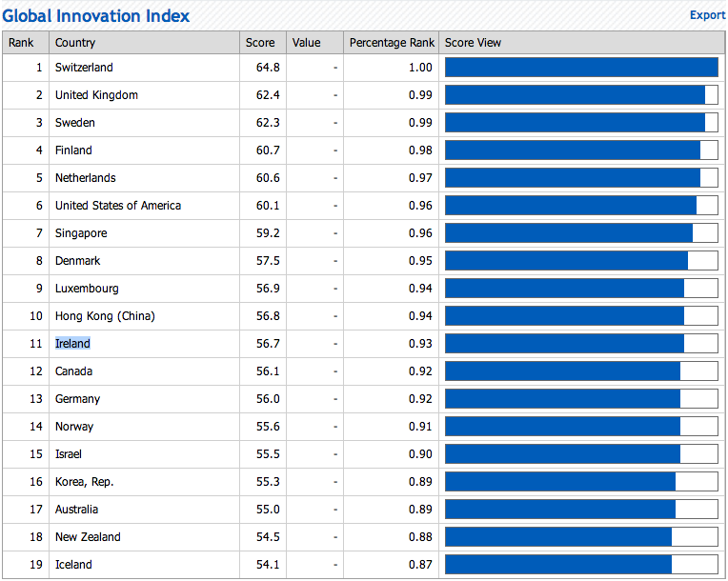Viewport: 728px width, 581px height.
Task: Click the Global Innovation Index title
Action: 95,16
